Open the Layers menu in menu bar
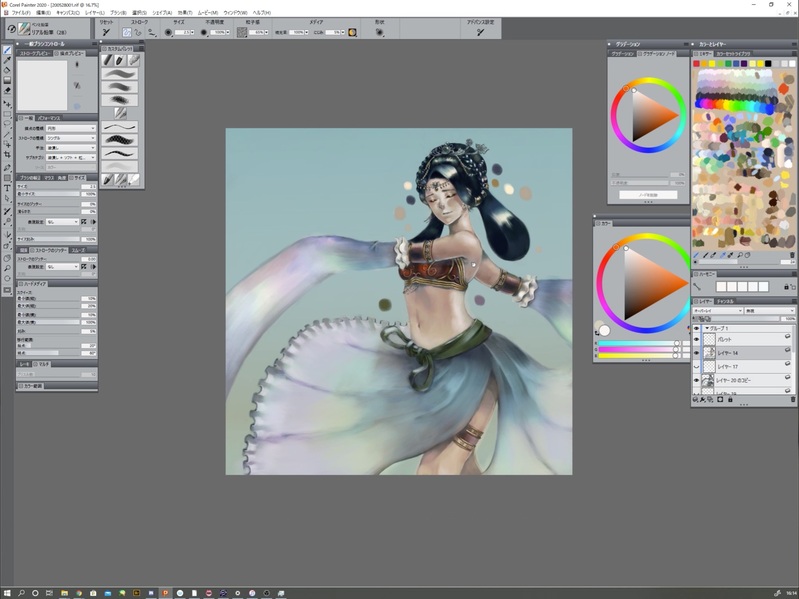 (95, 12)
